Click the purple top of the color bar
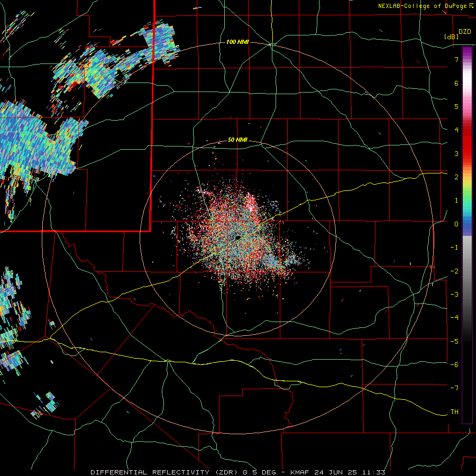This screenshot has height=476, width=476. [467, 52]
